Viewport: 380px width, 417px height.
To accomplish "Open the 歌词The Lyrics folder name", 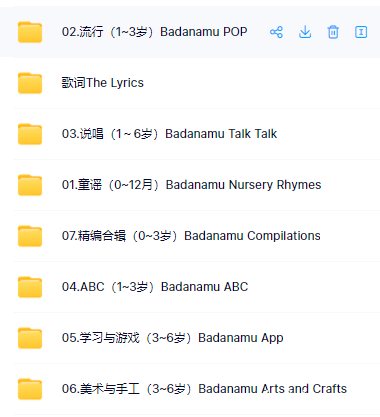I will click(103, 83).
